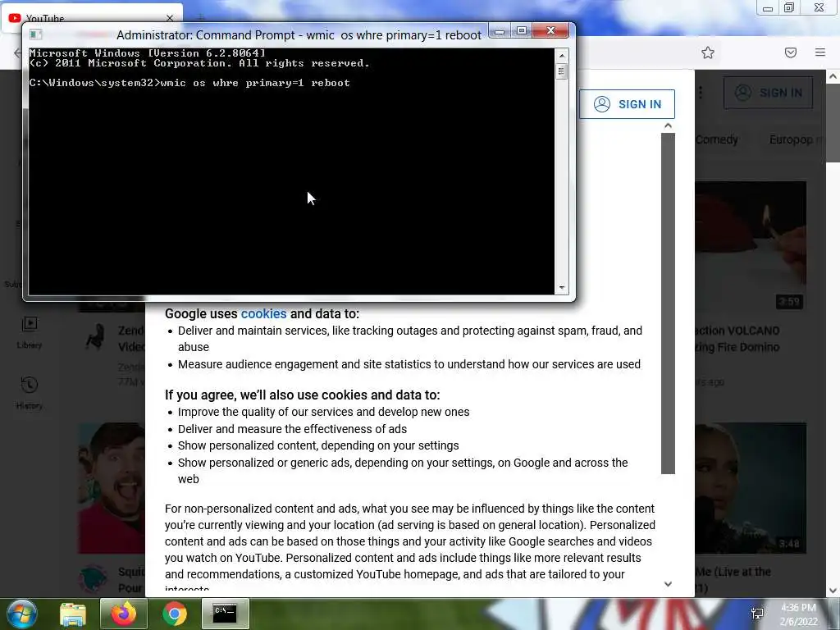Open the Windows Start orb
840x630 pixels.
pyautogui.click(x=22, y=614)
